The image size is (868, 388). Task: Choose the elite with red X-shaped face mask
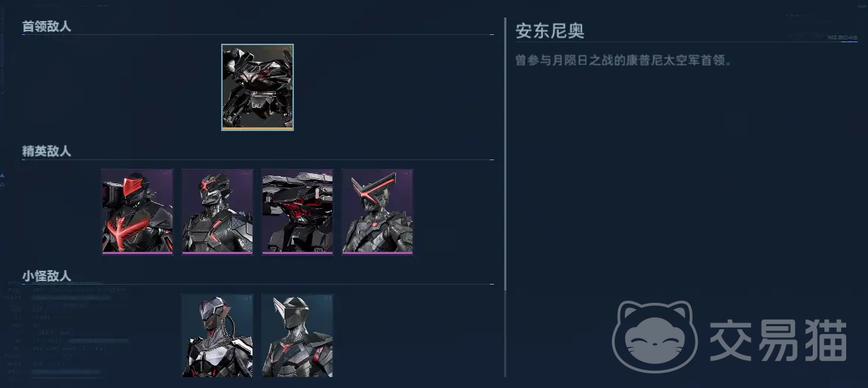click(218, 211)
